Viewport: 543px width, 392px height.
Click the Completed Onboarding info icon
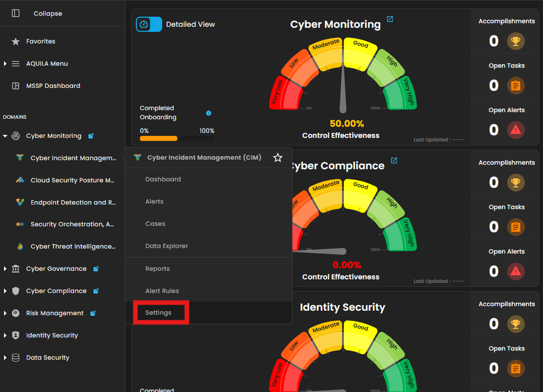click(209, 113)
